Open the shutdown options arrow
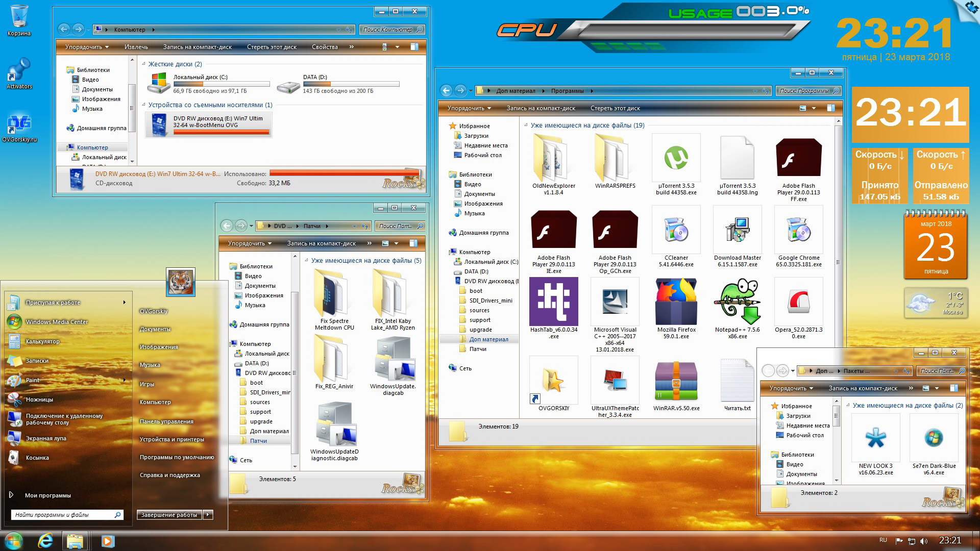 tap(208, 515)
